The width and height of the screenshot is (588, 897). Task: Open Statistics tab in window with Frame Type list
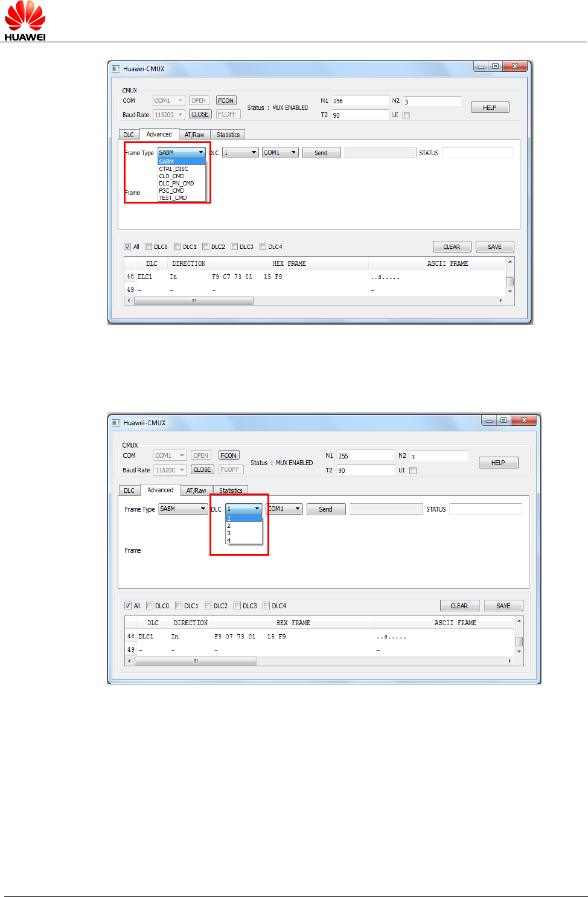(228, 135)
